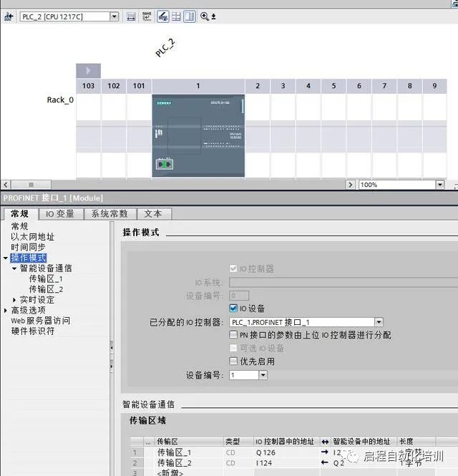Screen dimensions: 458x476
Task: Select 实时设定 in the properties tree
Action: 37,300
